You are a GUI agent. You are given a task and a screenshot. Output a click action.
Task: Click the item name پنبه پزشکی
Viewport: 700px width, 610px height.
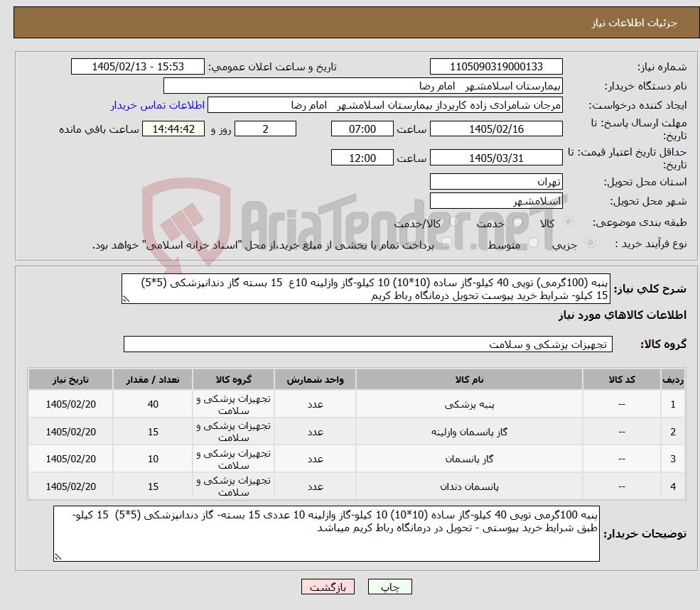tap(469, 404)
